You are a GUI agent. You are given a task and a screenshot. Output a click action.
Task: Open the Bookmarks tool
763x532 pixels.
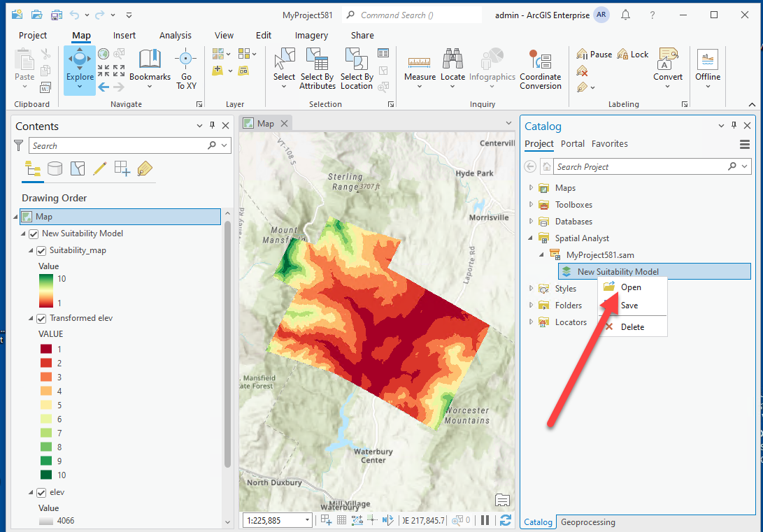click(x=150, y=68)
